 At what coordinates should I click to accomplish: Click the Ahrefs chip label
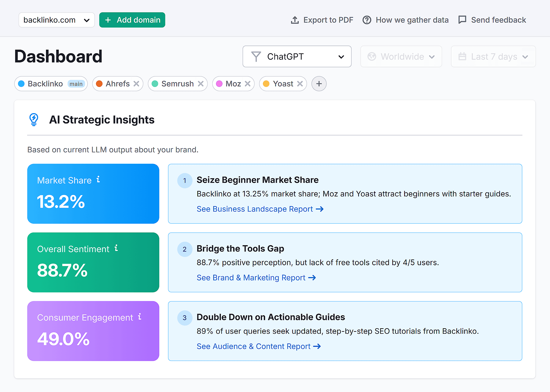click(x=118, y=84)
